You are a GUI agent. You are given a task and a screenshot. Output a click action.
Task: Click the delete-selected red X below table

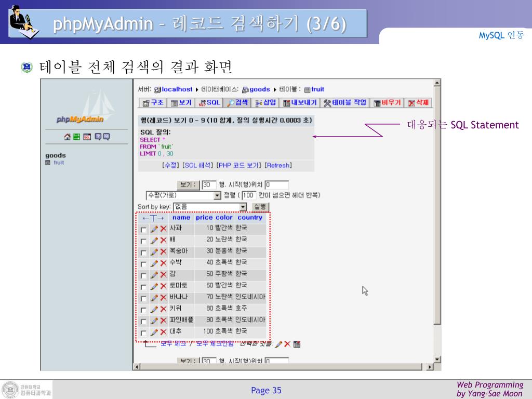287,344
